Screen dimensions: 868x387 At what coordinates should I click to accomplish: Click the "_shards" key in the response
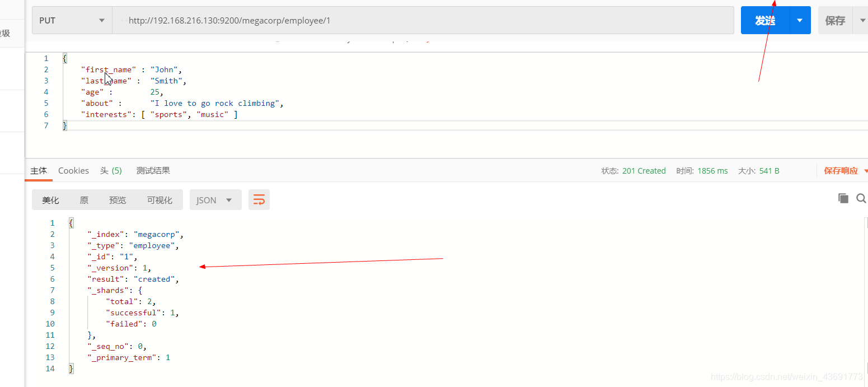click(108, 290)
